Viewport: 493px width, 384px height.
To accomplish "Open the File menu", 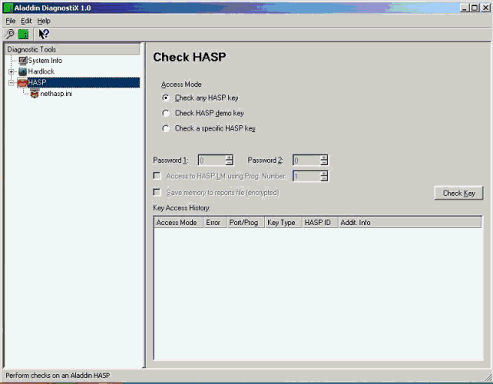I will point(10,21).
